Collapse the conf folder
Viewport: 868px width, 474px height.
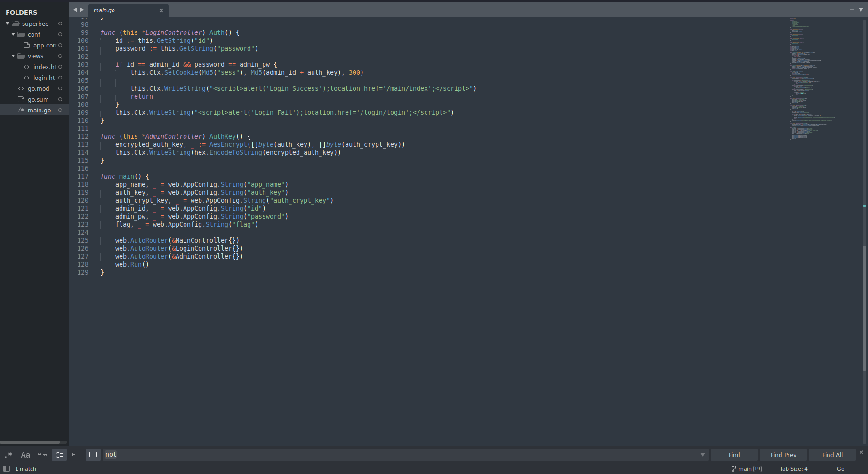point(13,34)
